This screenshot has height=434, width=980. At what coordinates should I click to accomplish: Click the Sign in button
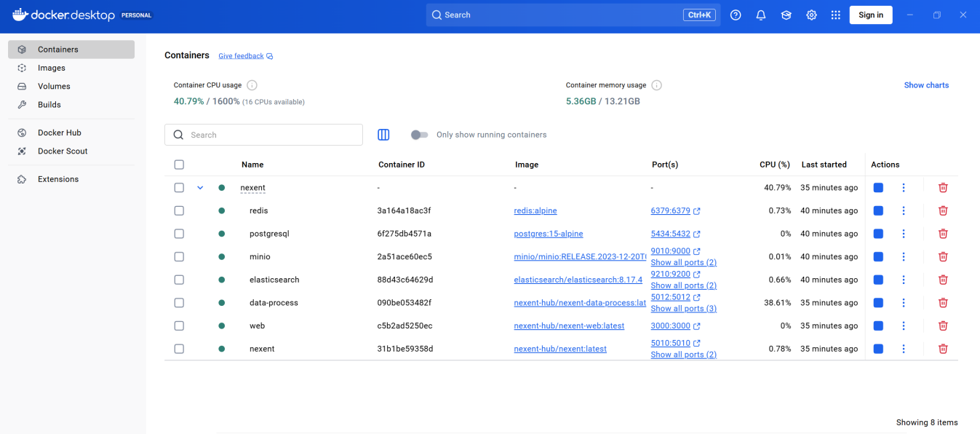click(871, 15)
